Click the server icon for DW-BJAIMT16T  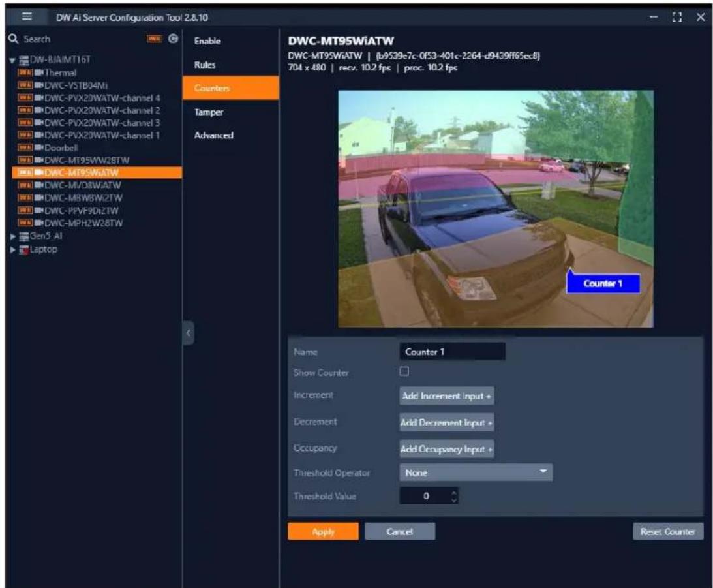pos(23,60)
